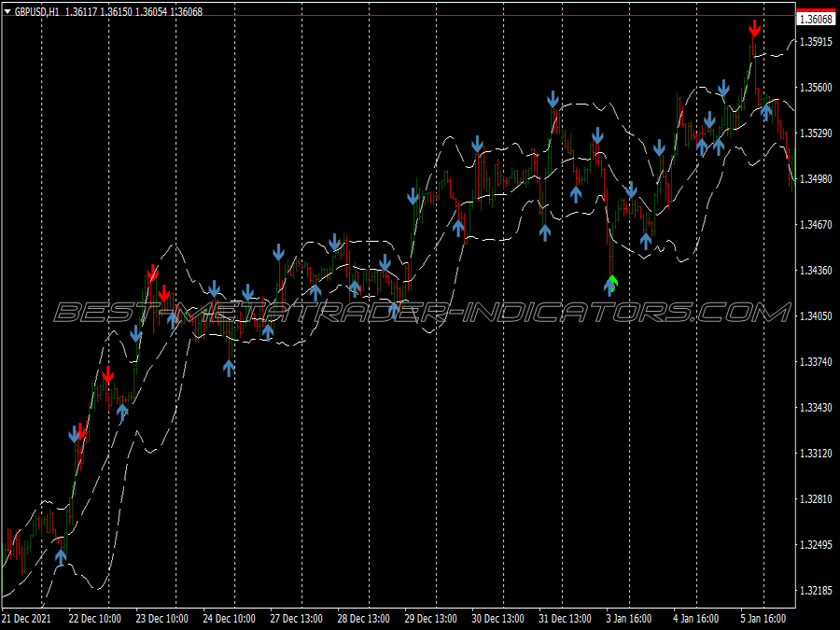Select the red down arrow on the 22 Dec 10:00 line
This screenshot has width=840, height=630.
(x=108, y=375)
